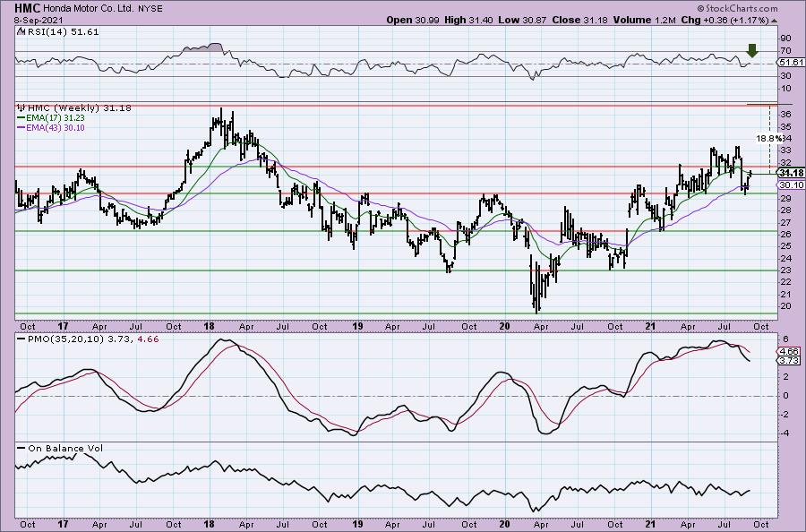This screenshot has width=806, height=532.
Task: Click the RSI(14) 51.61 legend label
Action: click(x=62, y=32)
